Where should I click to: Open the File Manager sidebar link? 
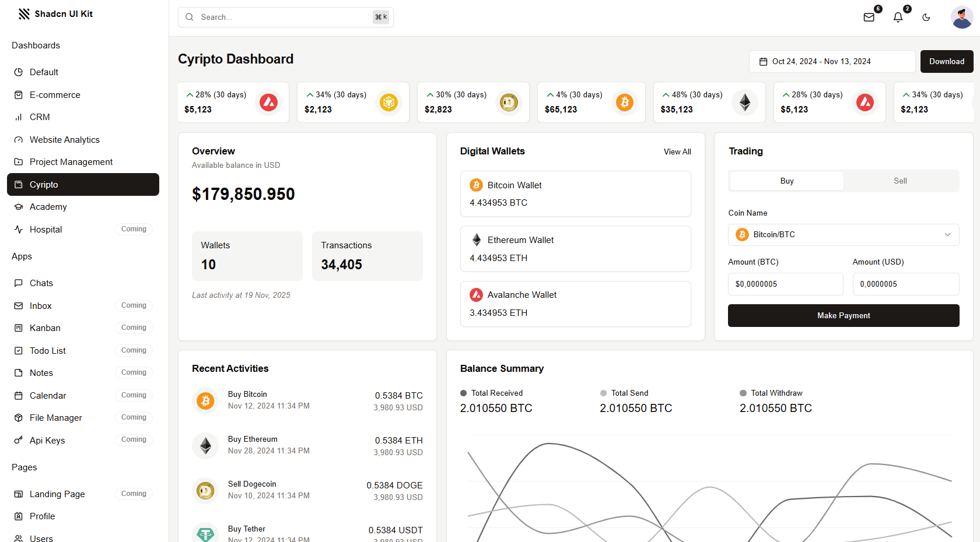pyautogui.click(x=83, y=418)
